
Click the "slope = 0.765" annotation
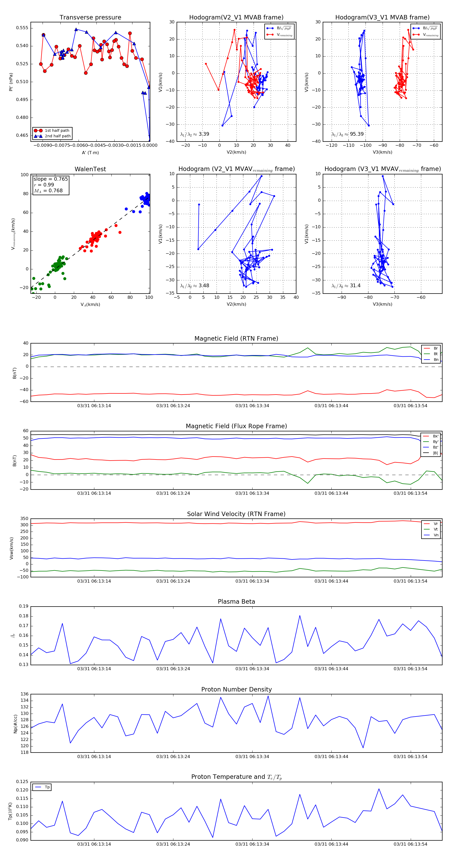[x=50, y=179]
